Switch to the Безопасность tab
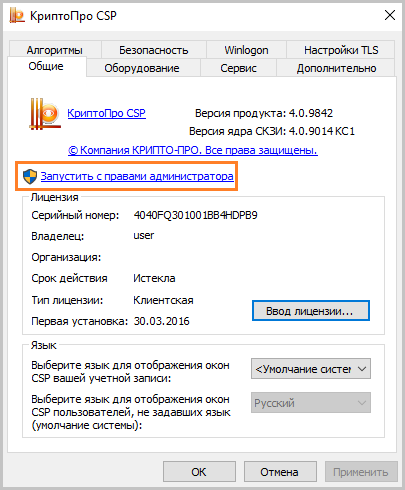Screen dimensions: 405x490 tap(154, 50)
